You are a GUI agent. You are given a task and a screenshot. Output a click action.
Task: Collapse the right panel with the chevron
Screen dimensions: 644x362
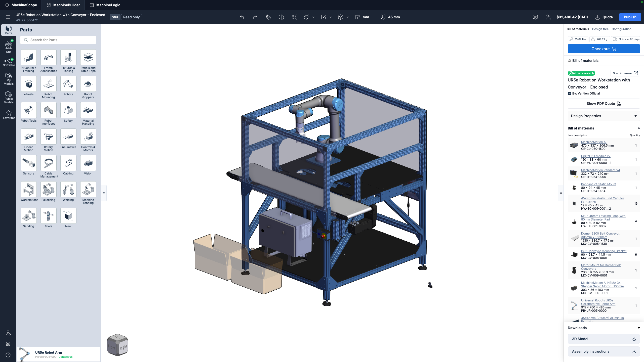pos(561,193)
